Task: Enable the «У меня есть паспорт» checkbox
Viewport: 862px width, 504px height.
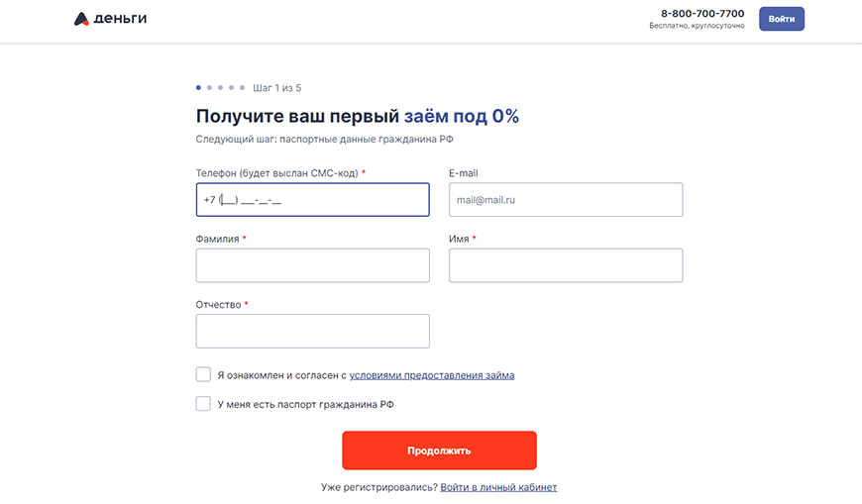Action: coord(203,404)
